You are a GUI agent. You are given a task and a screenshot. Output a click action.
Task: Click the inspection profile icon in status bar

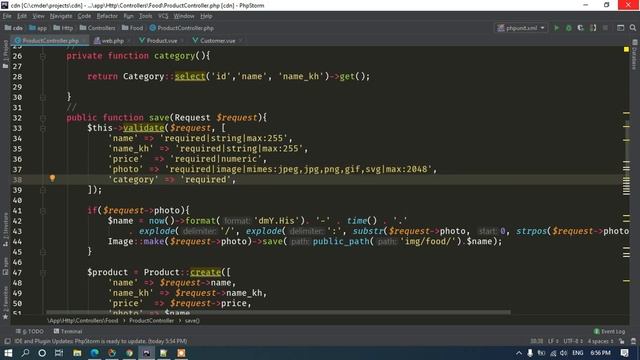click(x=633, y=341)
